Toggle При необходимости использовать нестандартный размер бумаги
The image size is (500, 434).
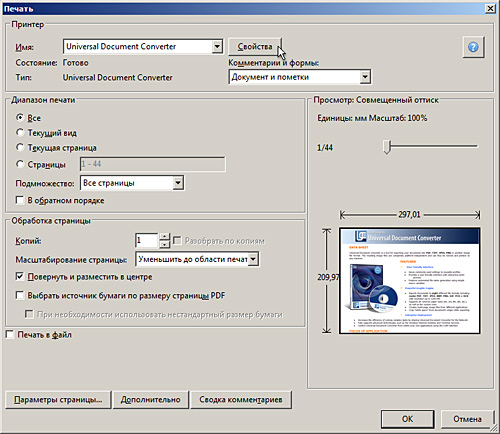click(29, 314)
